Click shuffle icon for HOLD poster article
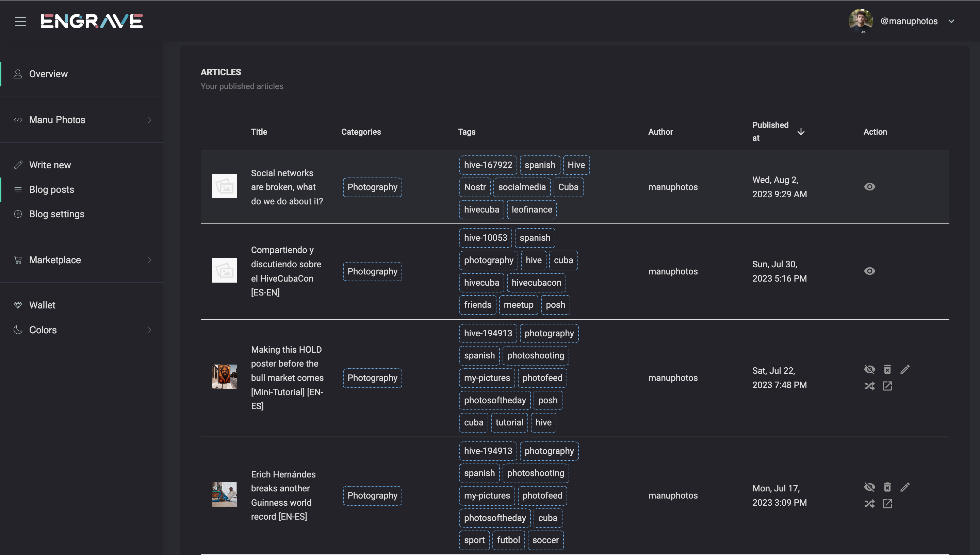The image size is (980, 555). tap(869, 386)
